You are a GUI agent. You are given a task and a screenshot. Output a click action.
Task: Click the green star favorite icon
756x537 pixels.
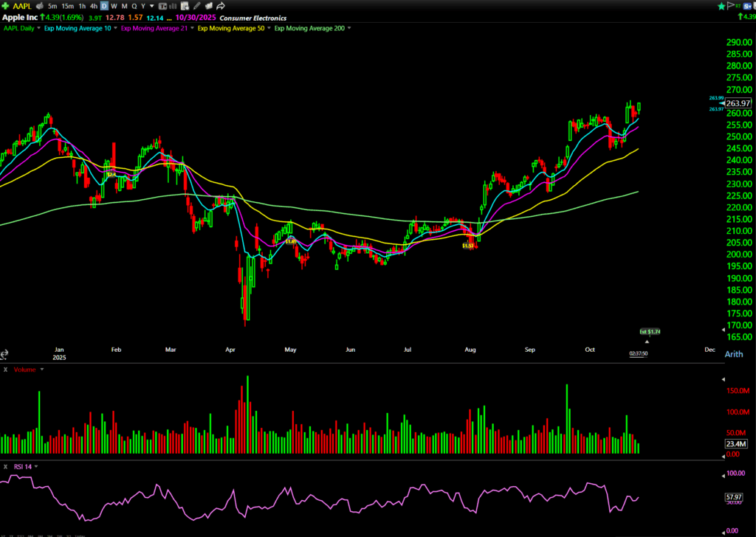[x=721, y=5]
